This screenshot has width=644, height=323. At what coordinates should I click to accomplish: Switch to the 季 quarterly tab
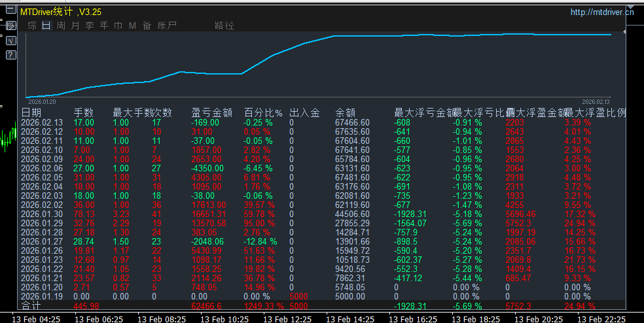pyautogui.click(x=90, y=25)
